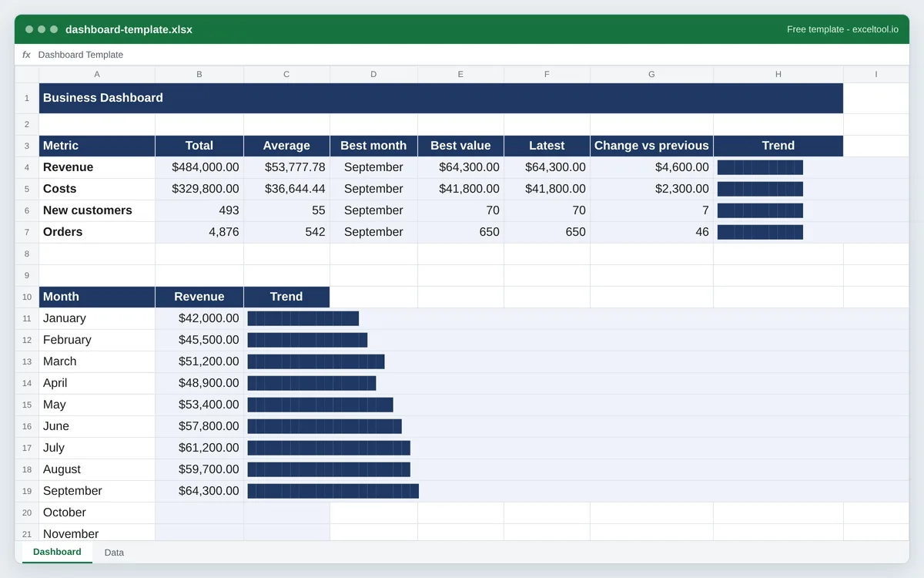Click the $2,300.00 change cell
The width and height of the screenshot is (924, 578).
651,189
